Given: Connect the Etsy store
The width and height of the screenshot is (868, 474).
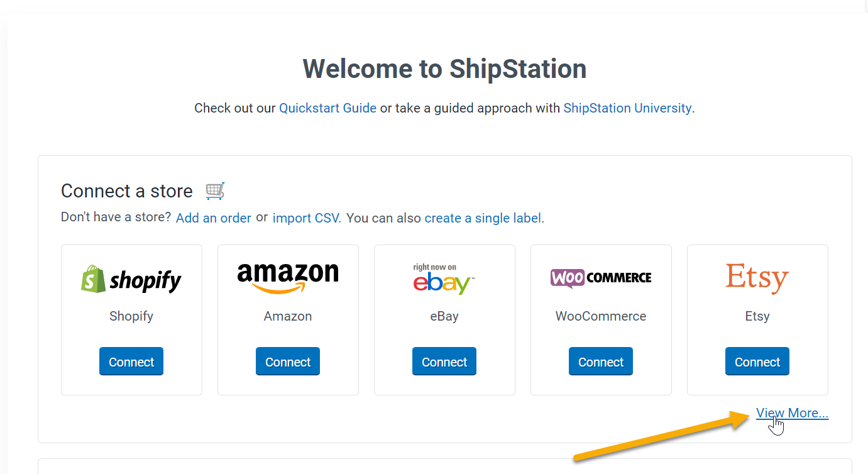Looking at the screenshot, I should 757,361.
